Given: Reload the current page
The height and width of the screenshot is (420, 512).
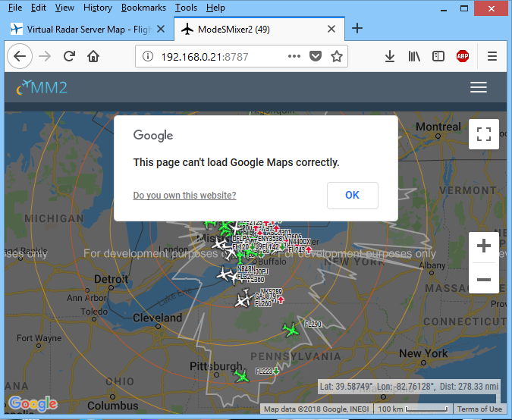Looking at the screenshot, I should pyautogui.click(x=69, y=56).
